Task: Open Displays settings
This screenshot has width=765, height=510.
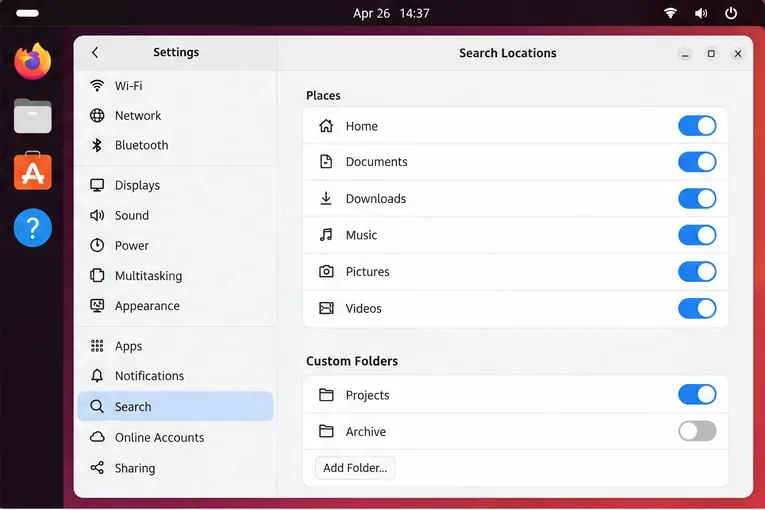Action: click(x=175, y=185)
